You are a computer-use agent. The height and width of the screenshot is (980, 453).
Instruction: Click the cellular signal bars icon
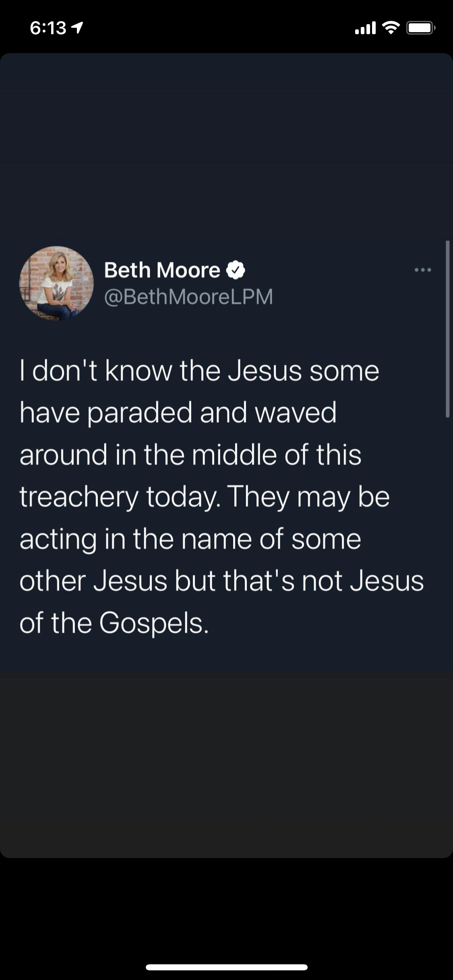pyautogui.click(x=365, y=28)
